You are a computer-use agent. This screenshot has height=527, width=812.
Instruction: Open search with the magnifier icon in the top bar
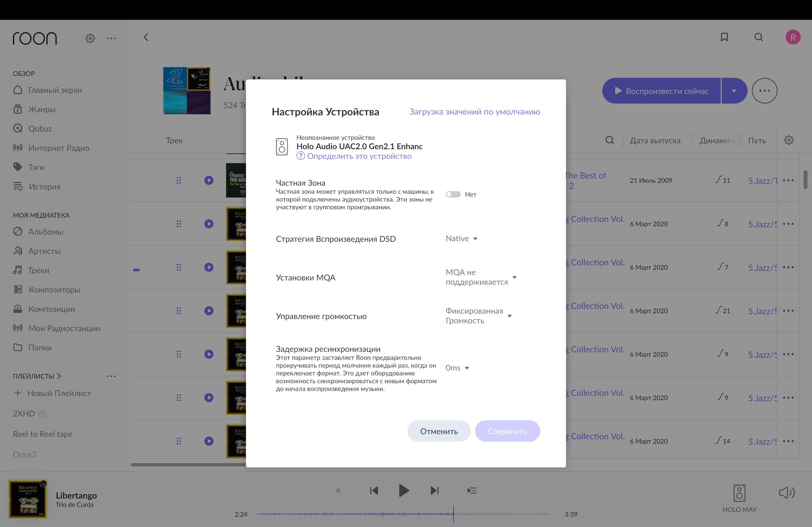(759, 37)
